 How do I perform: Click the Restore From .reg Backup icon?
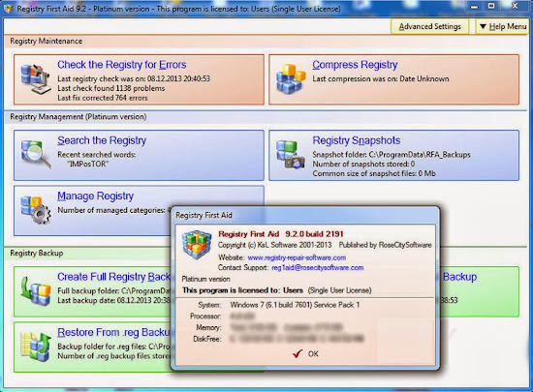coord(36,347)
